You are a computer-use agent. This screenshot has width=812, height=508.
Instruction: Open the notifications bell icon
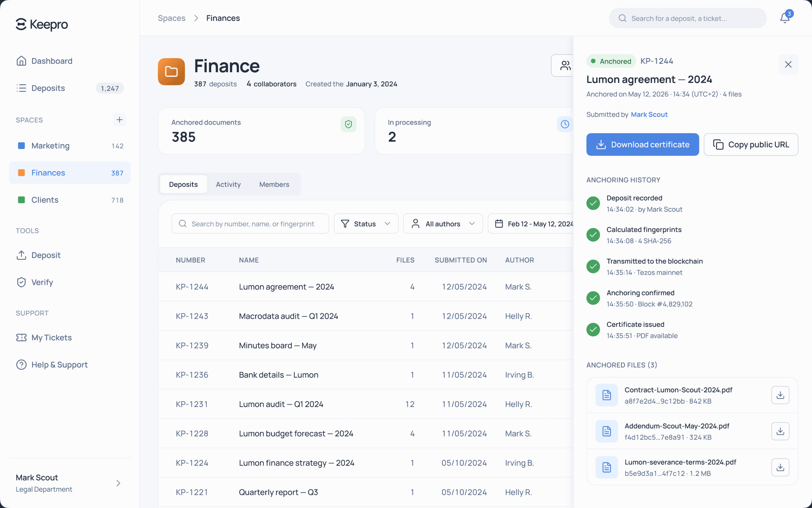(x=785, y=18)
